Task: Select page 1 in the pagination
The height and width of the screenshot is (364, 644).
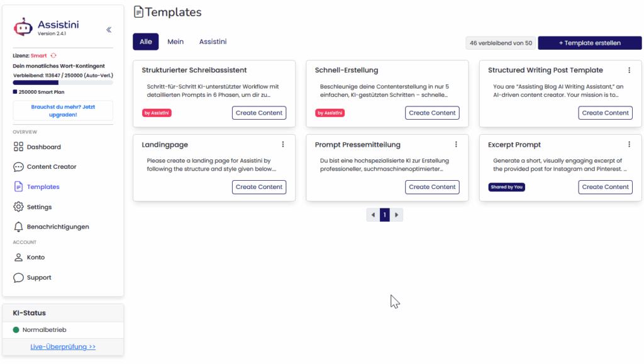Action: click(x=384, y=215)
